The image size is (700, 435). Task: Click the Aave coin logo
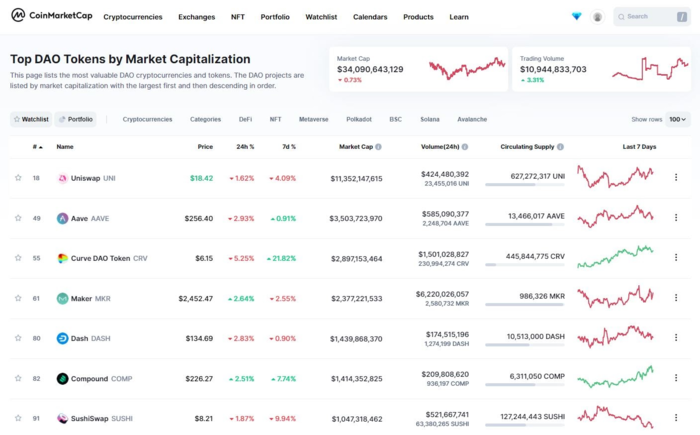(x=62, y=218)
